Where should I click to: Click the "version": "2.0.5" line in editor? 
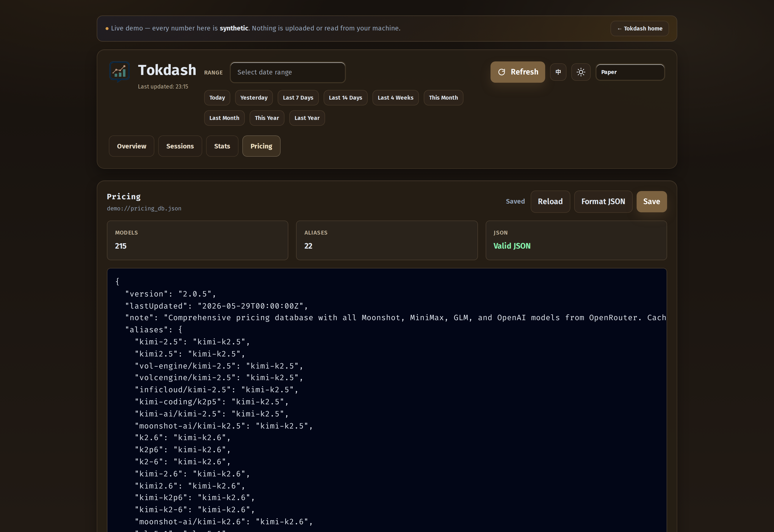pyautogui.click(x=171, y=294)
